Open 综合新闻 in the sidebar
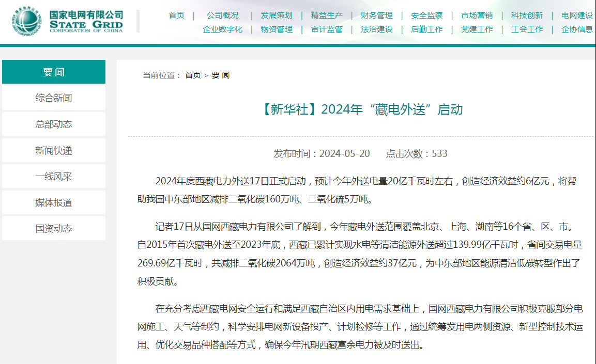 tap(54, 98)
